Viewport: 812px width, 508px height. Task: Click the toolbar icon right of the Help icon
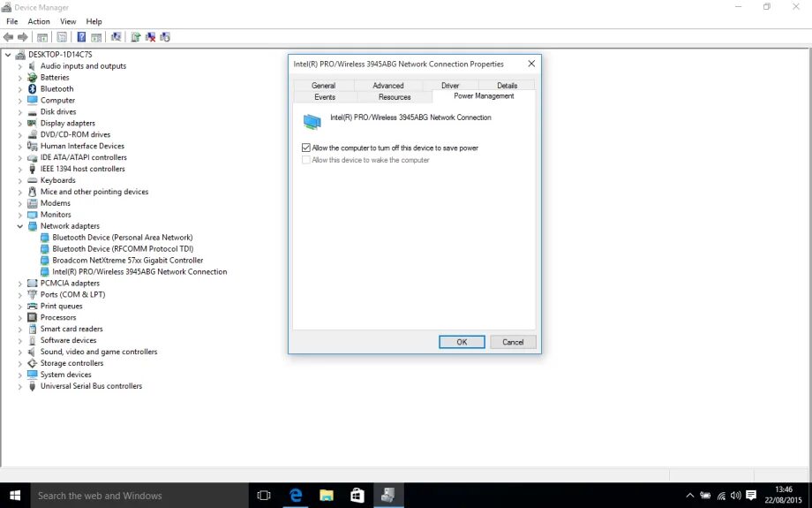96,37
